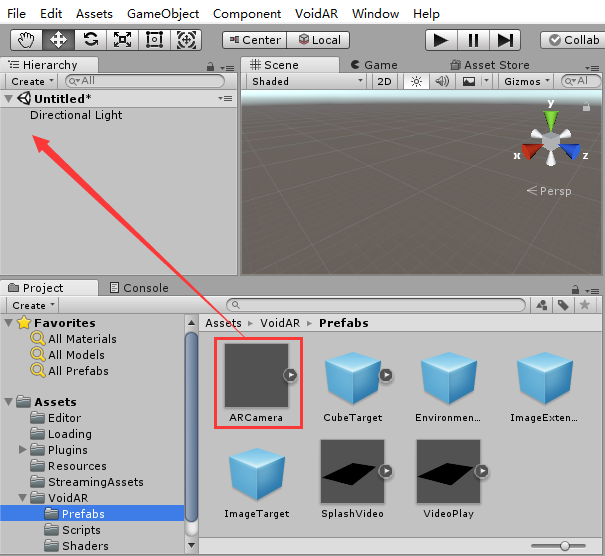Screen dimensions: 605x556
Task: Click the Pause button
Action: pos(473,40)
